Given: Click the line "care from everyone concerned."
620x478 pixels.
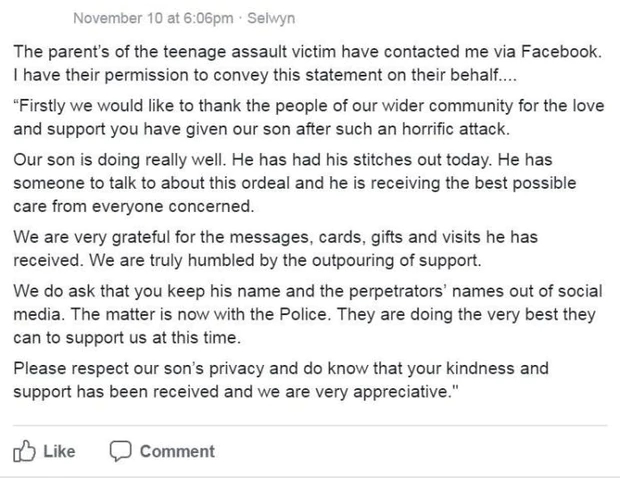Looking at the screenshot, I should click(x=134, y=206).
